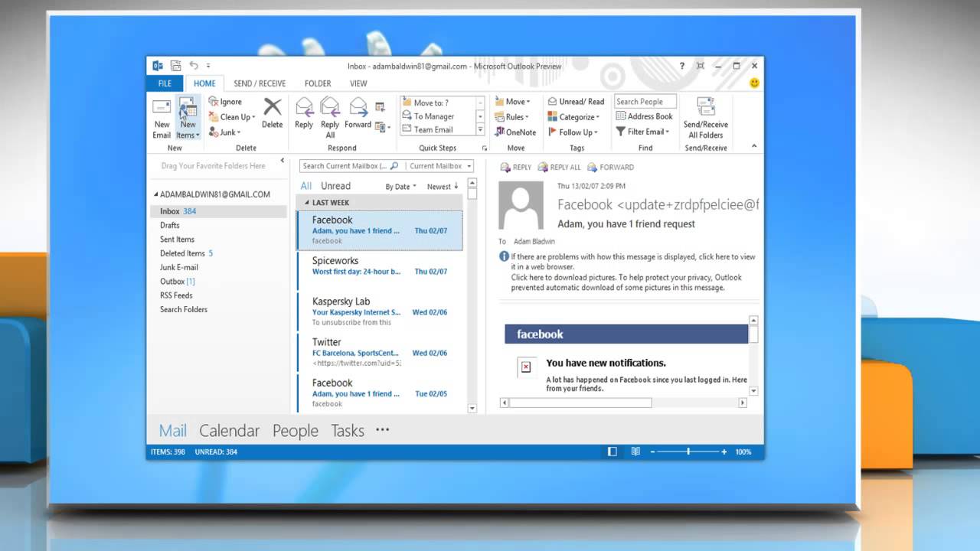
Task: Open the Sent Items folder
Action: (x=177, y=240)
